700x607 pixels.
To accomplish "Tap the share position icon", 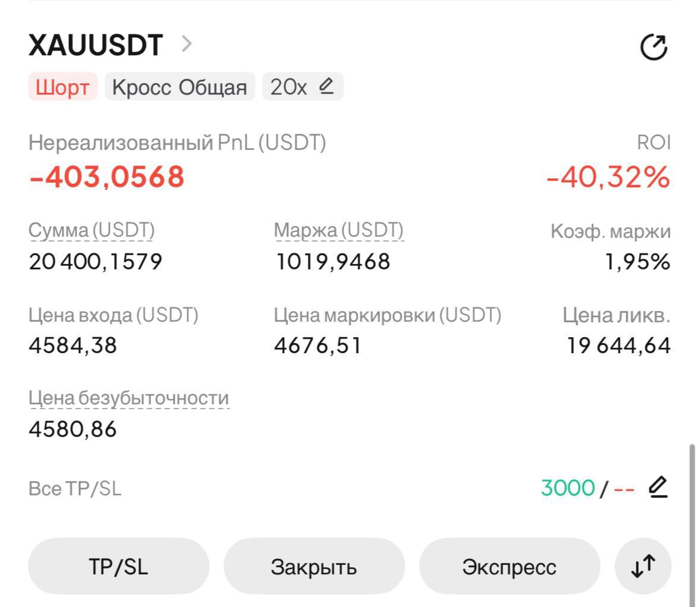I will point(654,46).
